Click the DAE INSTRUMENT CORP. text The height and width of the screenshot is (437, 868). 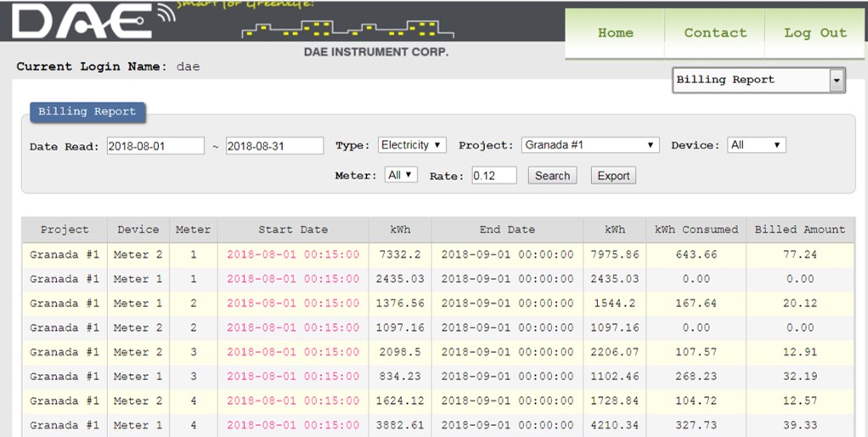pos(376,53)
